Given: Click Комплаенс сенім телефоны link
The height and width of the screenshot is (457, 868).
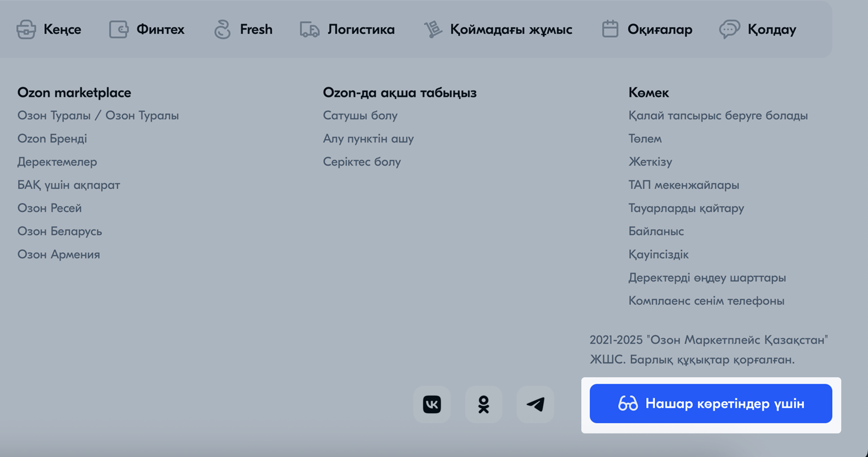Looking at the screenshot, I should coord(707,301).
